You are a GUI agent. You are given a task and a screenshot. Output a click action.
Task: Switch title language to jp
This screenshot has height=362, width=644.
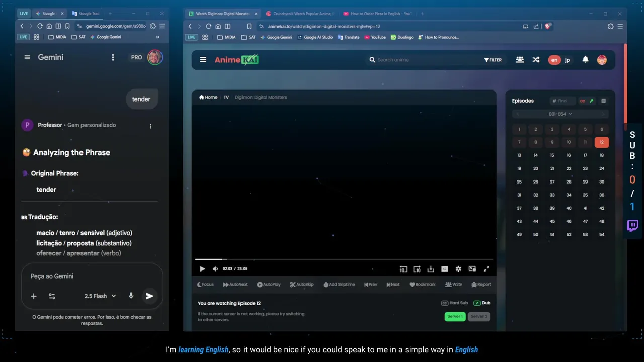click(567, 60)
